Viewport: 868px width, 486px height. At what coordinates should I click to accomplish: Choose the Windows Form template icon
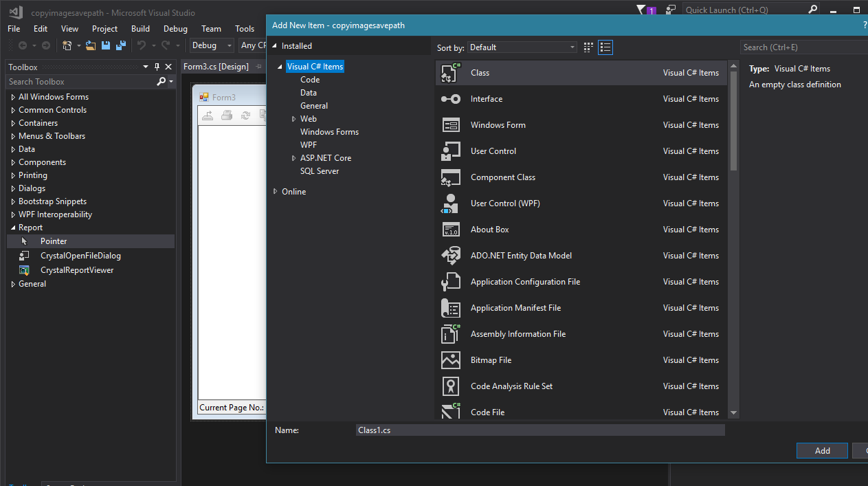tap(450, 125)
